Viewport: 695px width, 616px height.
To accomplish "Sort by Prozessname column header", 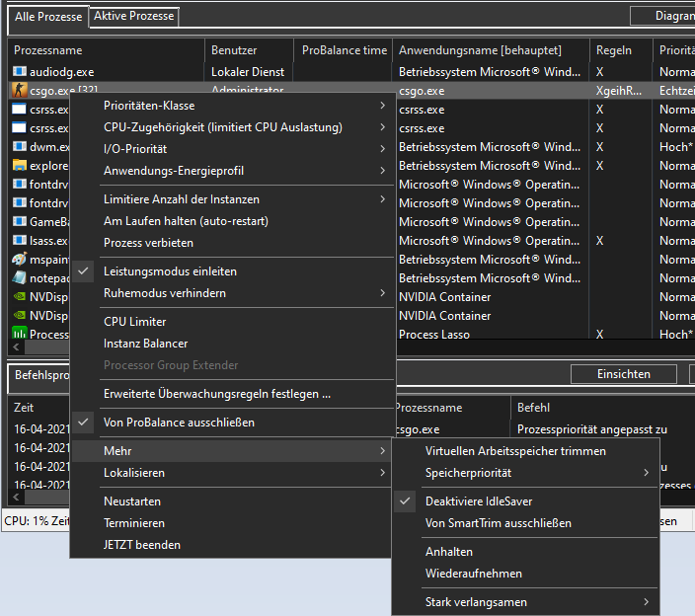I will pyautogui.click(x=107, y=50).
